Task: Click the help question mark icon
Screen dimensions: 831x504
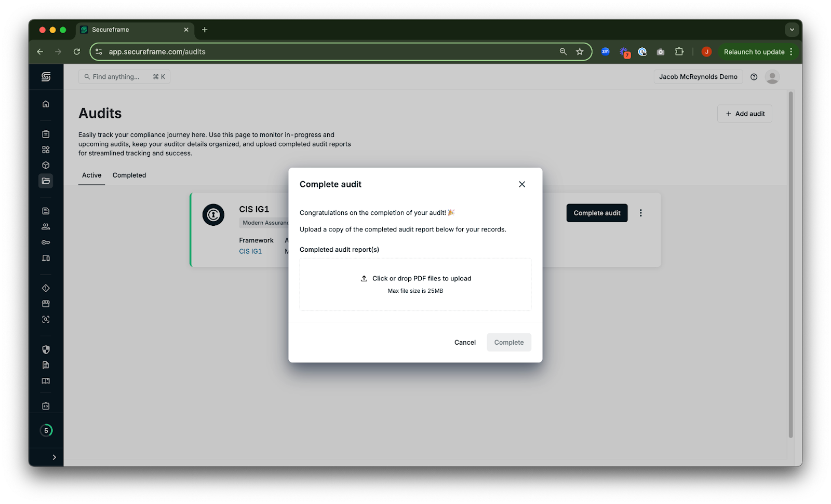Action: 754,77
